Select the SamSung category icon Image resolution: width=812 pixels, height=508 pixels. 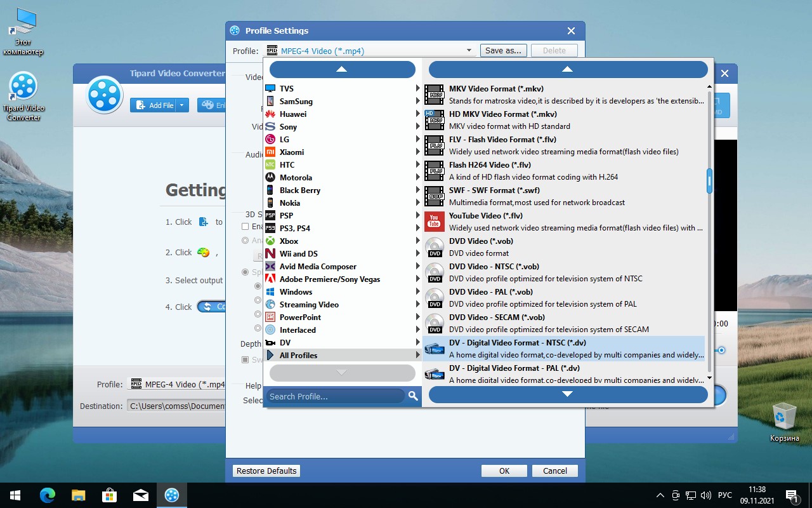point(270,101)
